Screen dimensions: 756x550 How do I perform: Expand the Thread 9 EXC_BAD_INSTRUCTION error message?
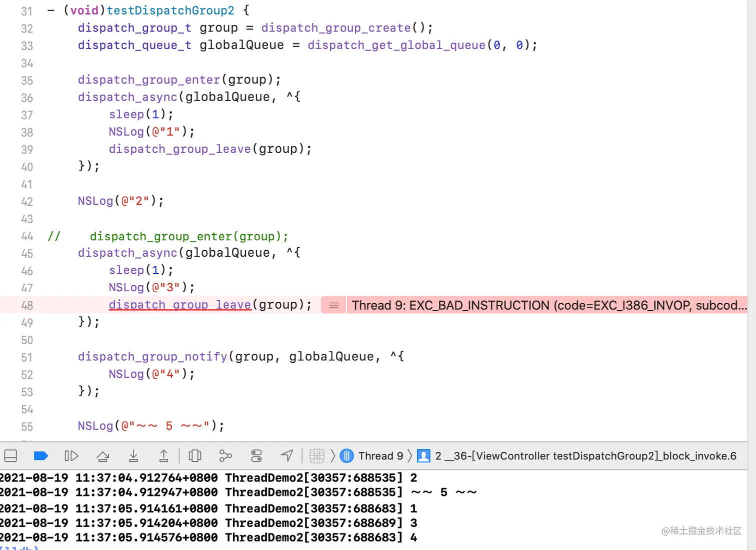click(549, 305)
